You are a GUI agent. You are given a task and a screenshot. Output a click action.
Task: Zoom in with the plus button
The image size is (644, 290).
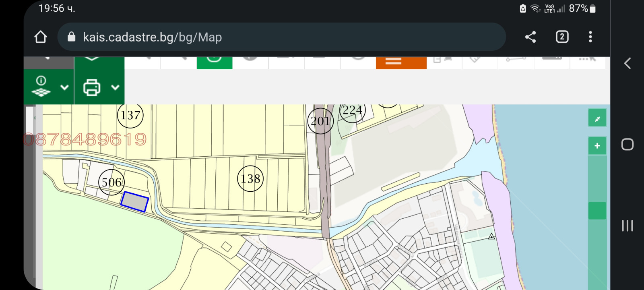click(x=597, y=146)
